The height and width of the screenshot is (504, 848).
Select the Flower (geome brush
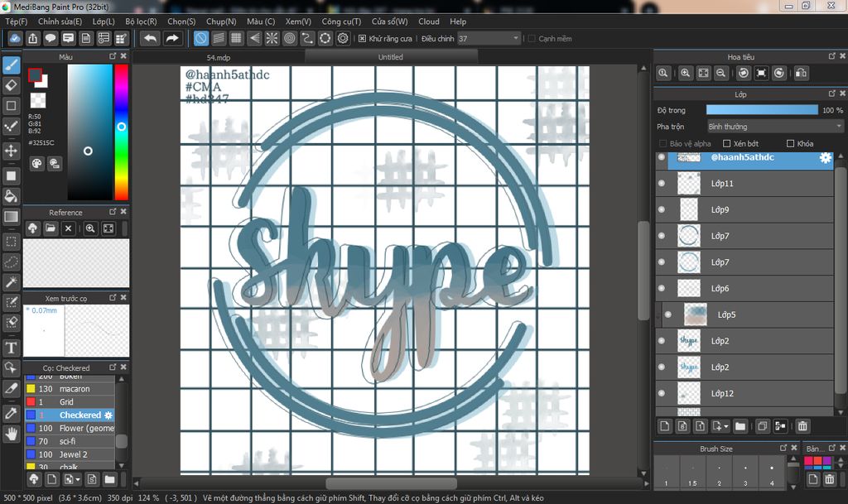coord(70,428)
